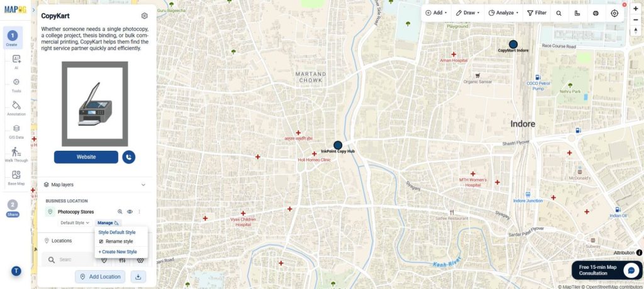Toggle visibility of Photocopy Stores layer
644x289 pixels.
[x=130, y=212]
